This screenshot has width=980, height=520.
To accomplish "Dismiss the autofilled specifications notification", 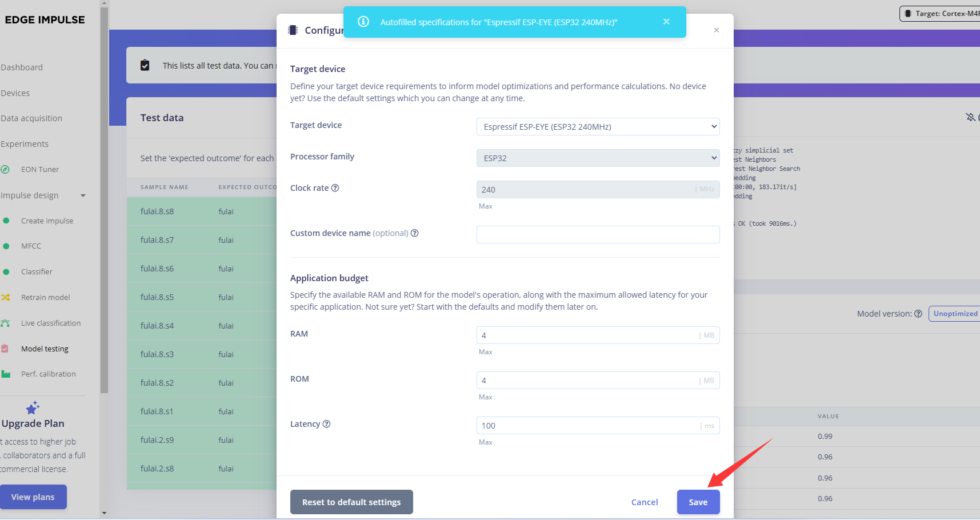I will click(x=666, y=22).
